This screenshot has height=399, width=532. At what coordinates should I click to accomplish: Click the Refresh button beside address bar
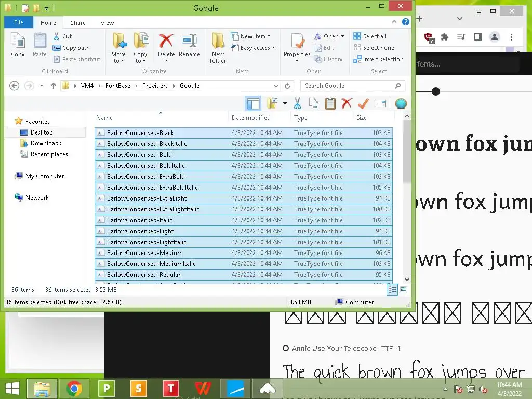(287, 86)
